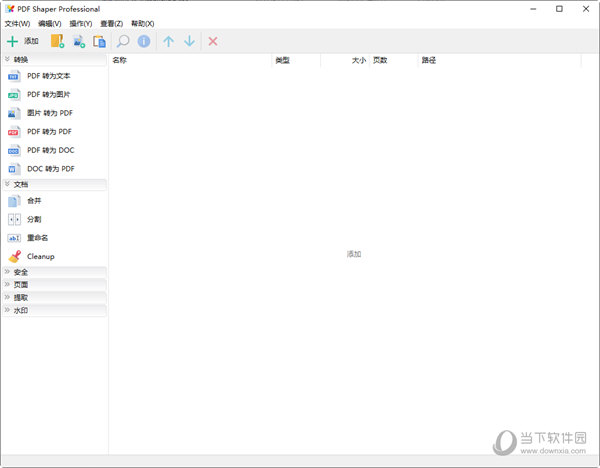This screenshot has height=468, width=600.
Task: Choose the 分割 label
Action: point(34,219)
